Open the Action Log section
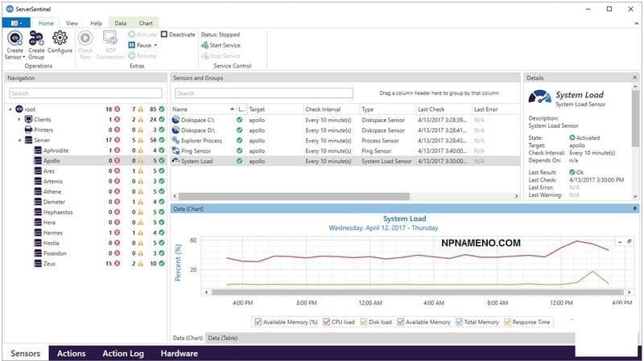 point(123,353)
